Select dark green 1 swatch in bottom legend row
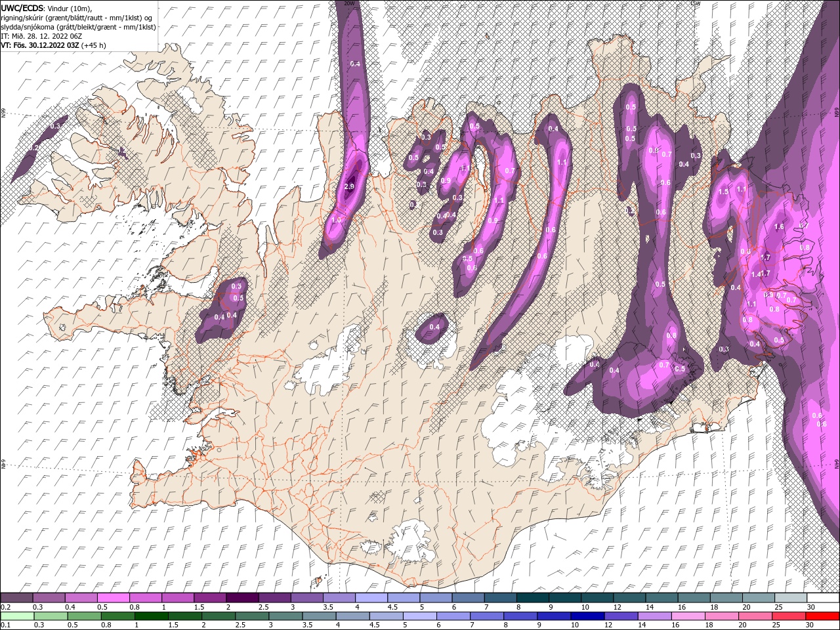 (151, 616)
